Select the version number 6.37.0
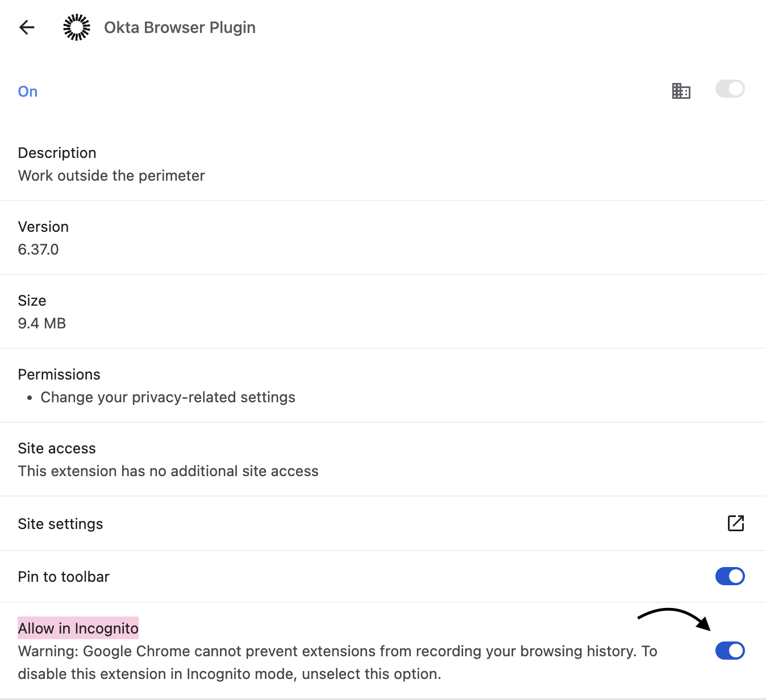 click(39, 249)
